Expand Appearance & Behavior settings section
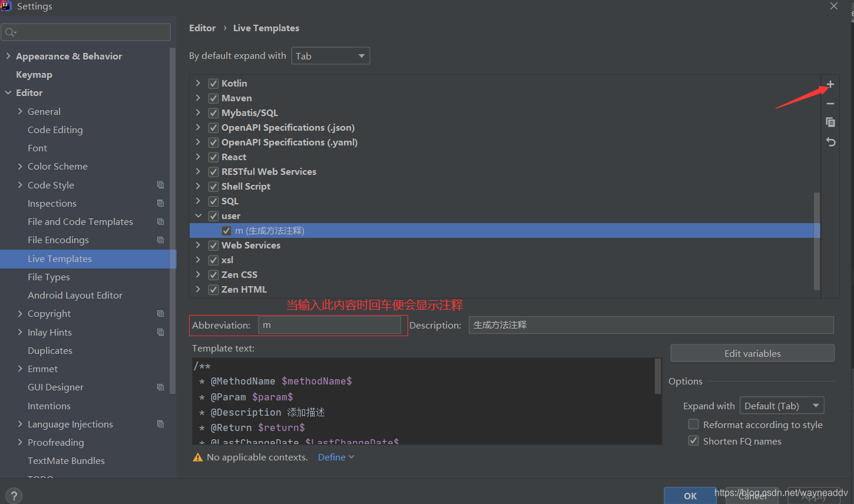The height and width of the screenshot is (504, 854). (x=8, y=56)
